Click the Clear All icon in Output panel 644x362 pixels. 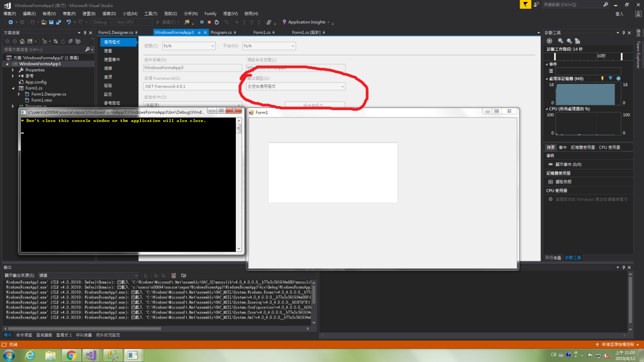pos(174,275)
